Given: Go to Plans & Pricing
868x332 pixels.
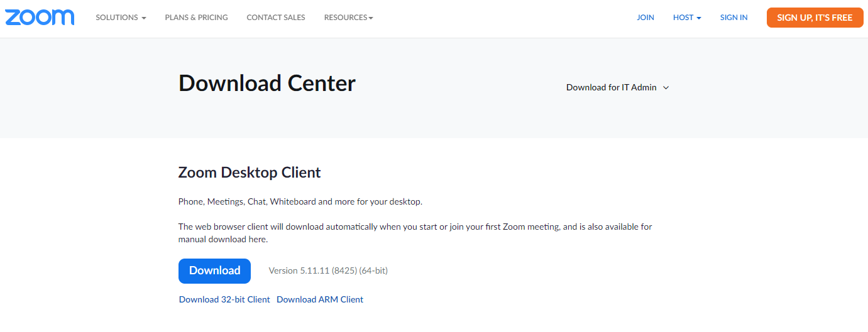Looking at the screenshot, I should pos(196,18).
